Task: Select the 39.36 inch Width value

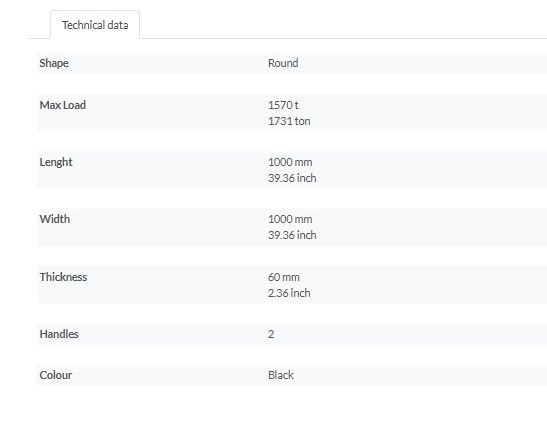Action: pyautogui.click(x=292, y=235)
